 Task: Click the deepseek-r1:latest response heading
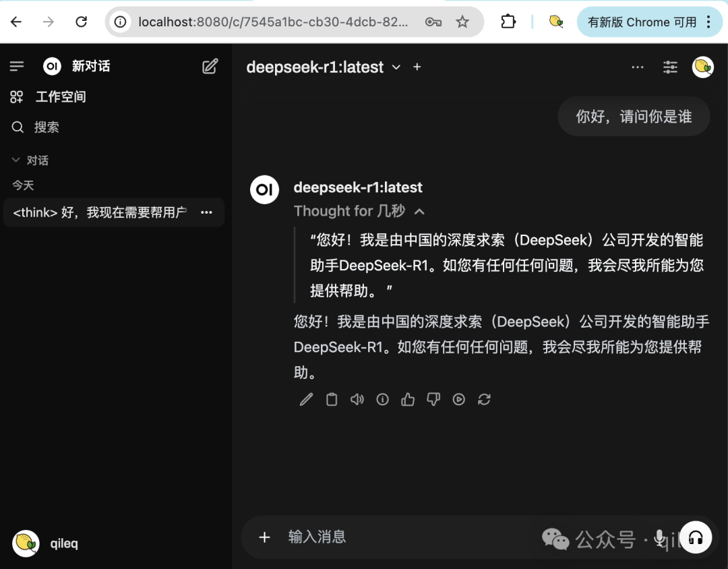point(358,187)
